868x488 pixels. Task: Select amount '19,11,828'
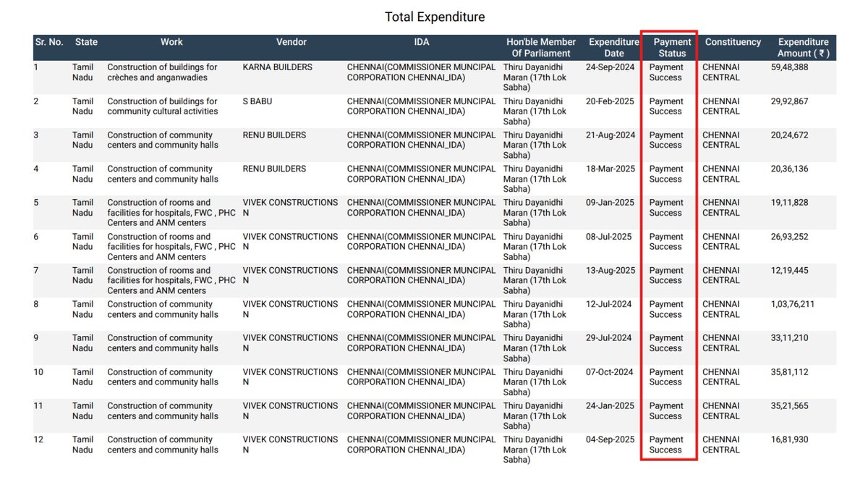[x=790, y=203]
